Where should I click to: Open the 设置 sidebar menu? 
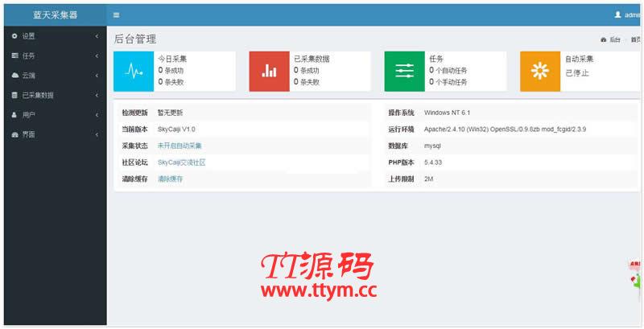(x=56, y=36)
